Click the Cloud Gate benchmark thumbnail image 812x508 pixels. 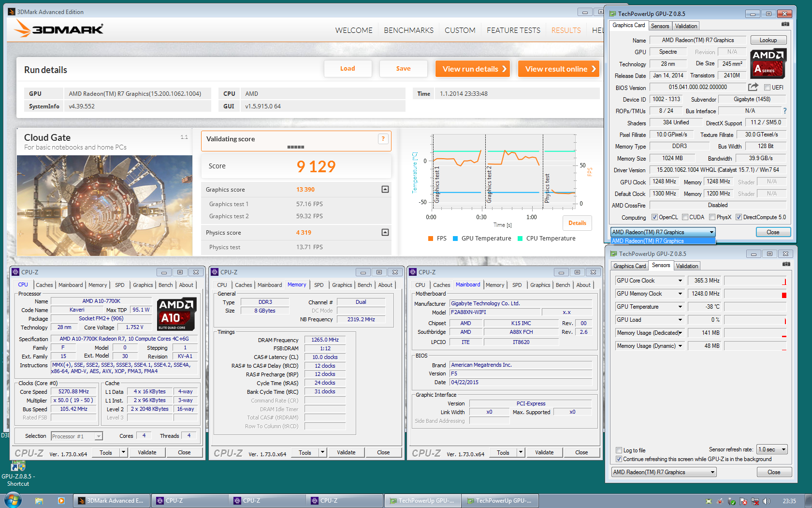(x=104, y=205)
